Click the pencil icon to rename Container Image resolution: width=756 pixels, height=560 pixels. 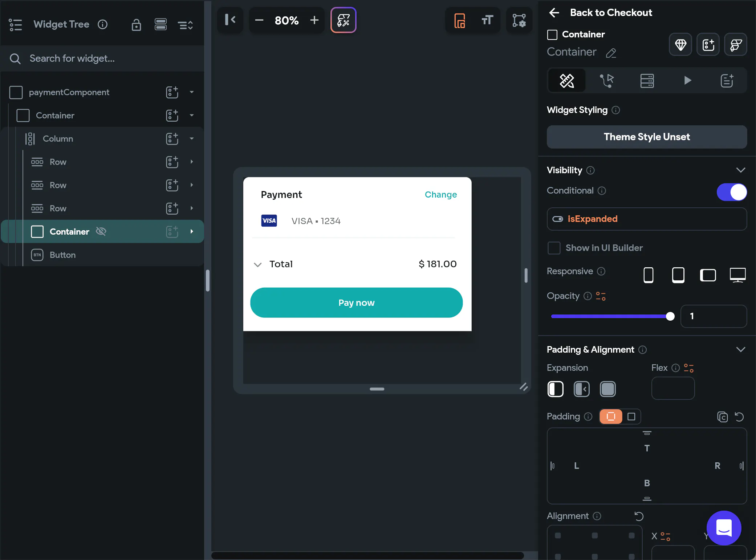point(611,53)
